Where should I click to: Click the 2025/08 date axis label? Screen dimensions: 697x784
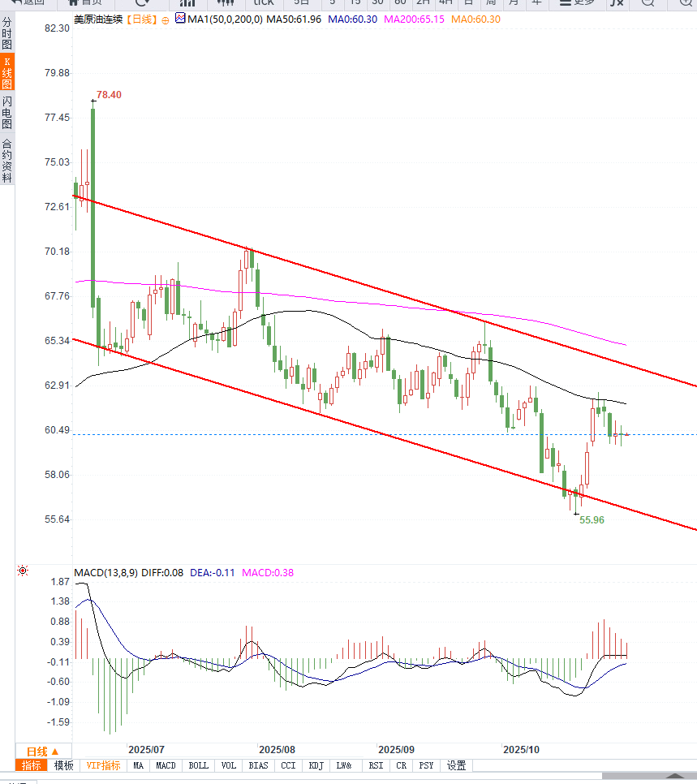pyautogui.click(x=277, y=749)
